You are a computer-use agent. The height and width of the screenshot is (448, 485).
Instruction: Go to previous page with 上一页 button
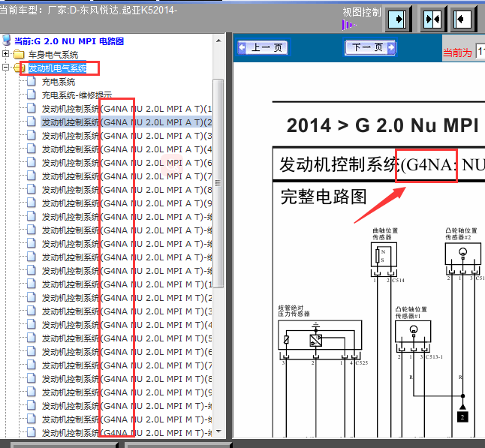(x=263, y=47)
